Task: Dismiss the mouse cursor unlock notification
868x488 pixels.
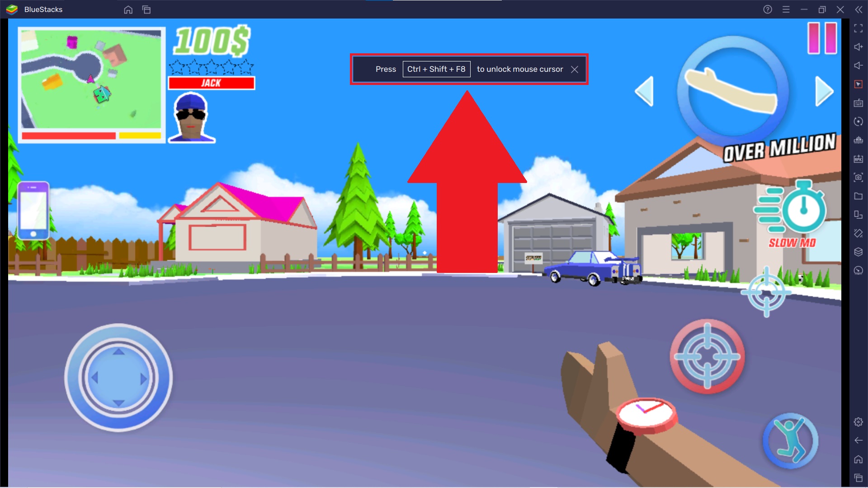Action: point(574,69)
